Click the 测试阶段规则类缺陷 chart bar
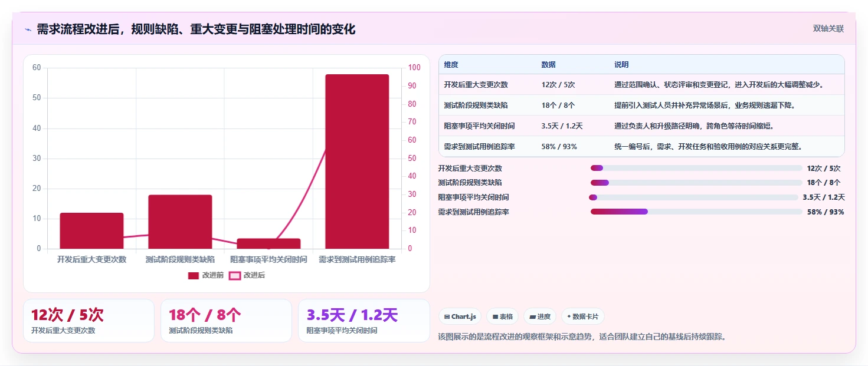The width and height of the screenshot is (868, 366). pos(180,222)
